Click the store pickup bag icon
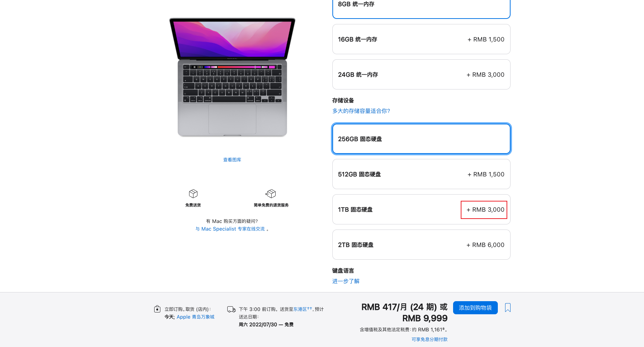Viewport: 644px width, 347px height. (157, 309)
